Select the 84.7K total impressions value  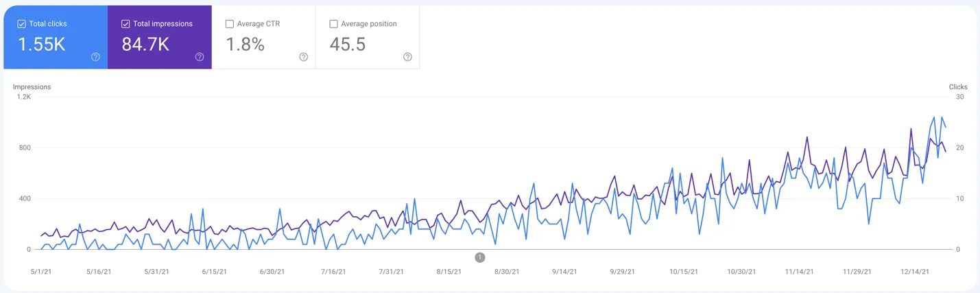[145, 45]
